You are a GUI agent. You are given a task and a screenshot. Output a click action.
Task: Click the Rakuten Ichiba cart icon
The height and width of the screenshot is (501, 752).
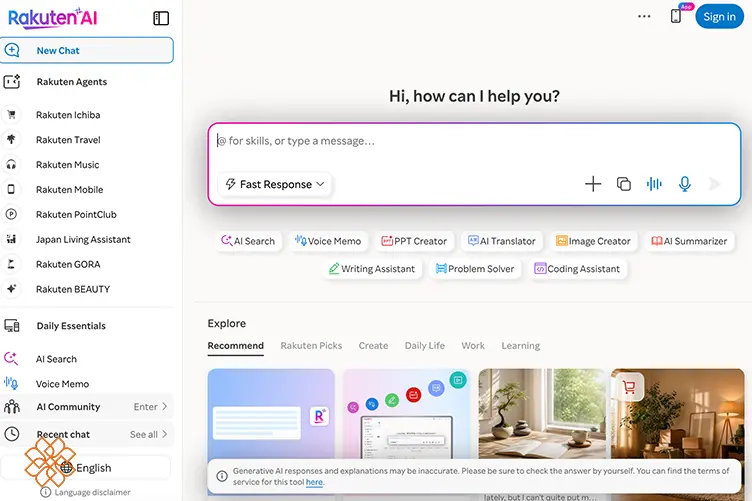coord(12,115)
